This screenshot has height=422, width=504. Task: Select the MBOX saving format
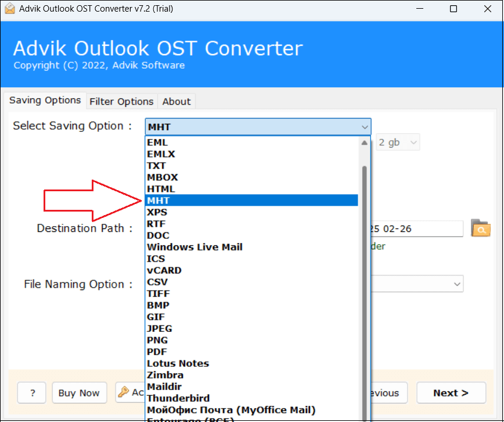(x=251, y=177)
